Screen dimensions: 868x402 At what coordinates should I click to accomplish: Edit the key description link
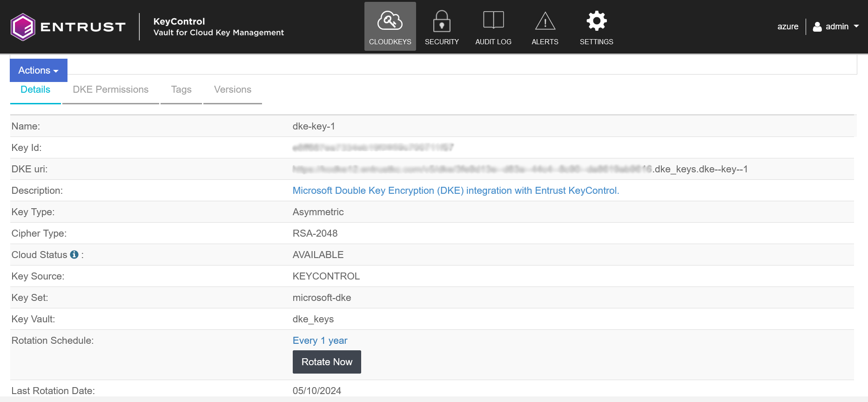click(x=456, y=191)
